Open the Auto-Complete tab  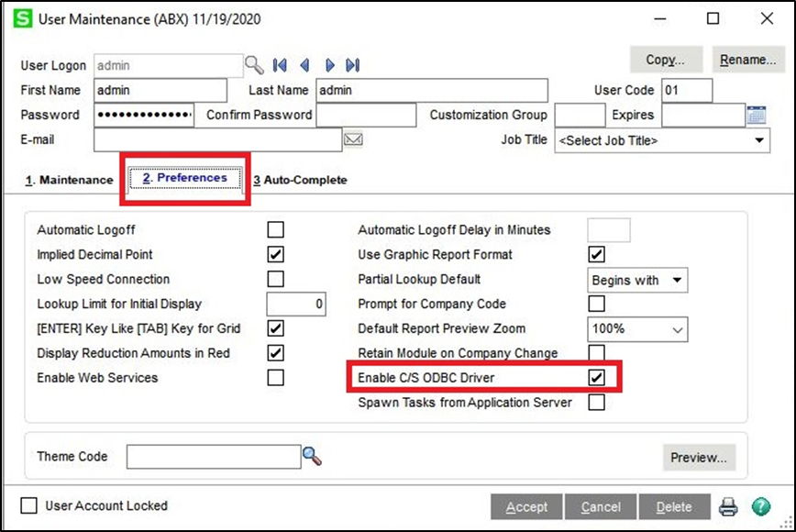pos(300,180)
